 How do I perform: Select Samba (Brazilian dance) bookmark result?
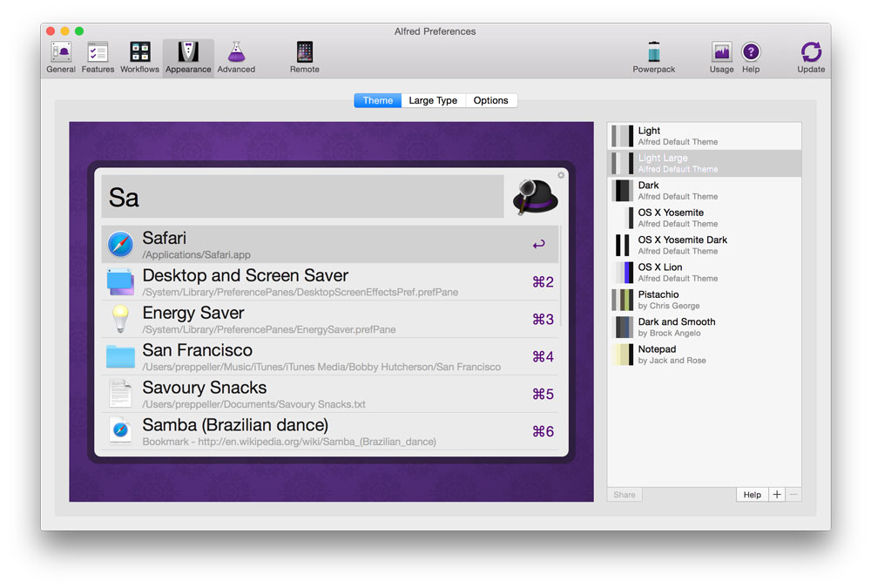click(x=330, y=430)
